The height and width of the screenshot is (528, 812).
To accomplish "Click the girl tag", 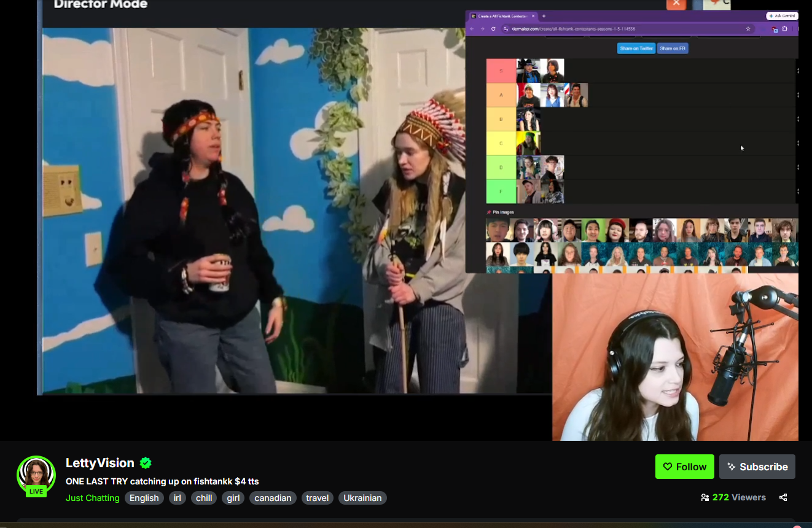I will (233, 498).
